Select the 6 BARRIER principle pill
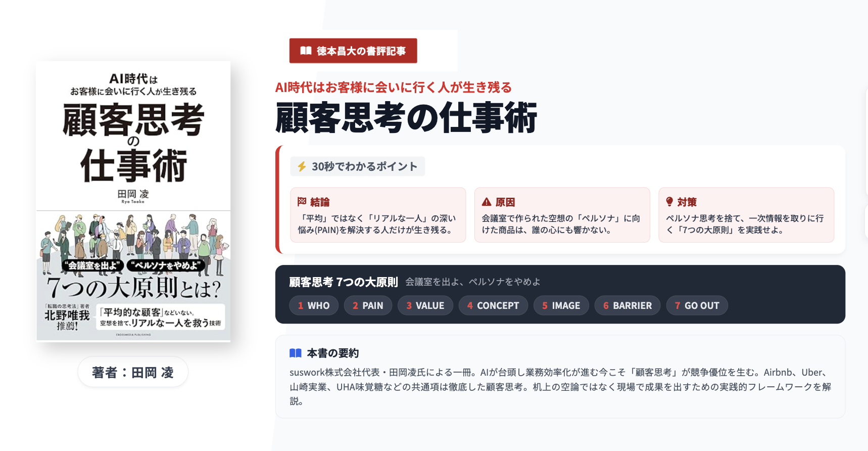The image size is (868, 451). pos(628,305)
